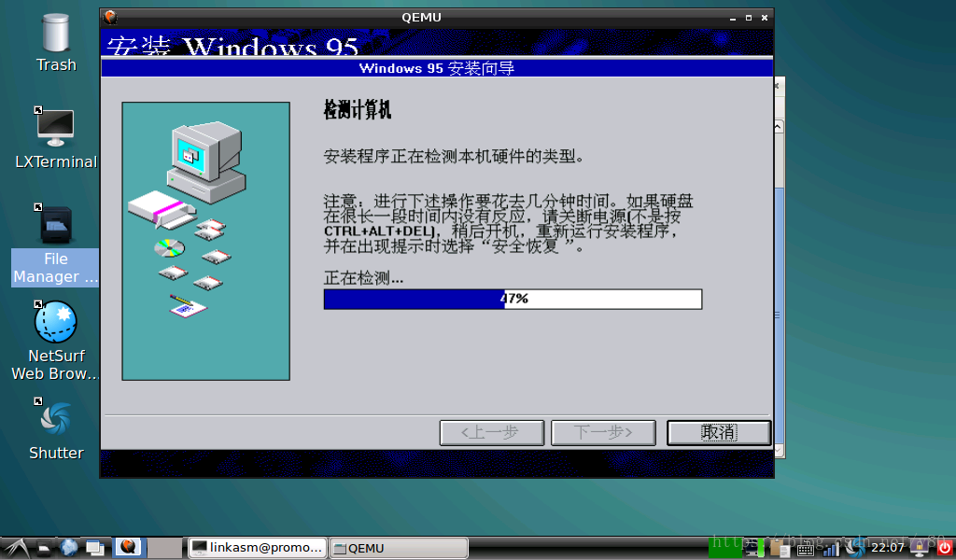Screen dimensions: 956x560
Task: Click the taskbar file manager launcher
Action: [x=43, y=549]
